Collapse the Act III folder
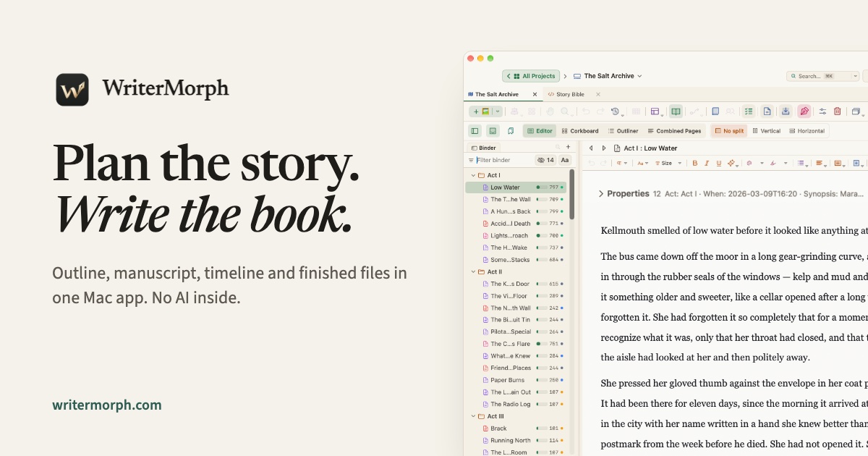The width and height of the screenshot is (868, 456). click(x=473, y=416)
